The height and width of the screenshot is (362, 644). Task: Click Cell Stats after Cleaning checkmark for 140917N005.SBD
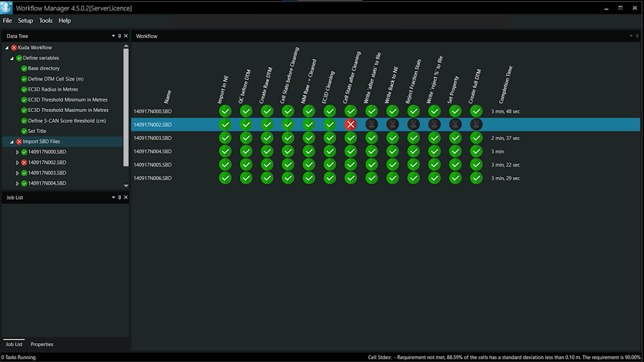tap(351, 165)
